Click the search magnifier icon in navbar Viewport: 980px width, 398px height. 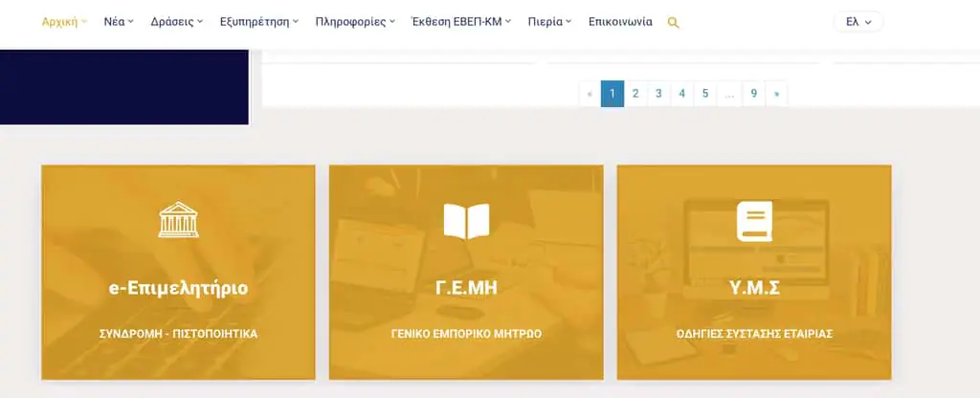(x=673, y=22)
